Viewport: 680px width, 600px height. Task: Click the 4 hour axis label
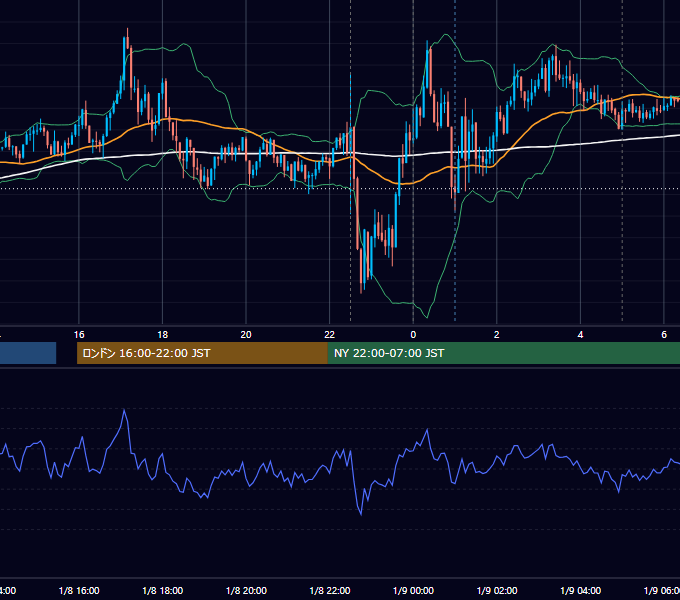point(580,335)
